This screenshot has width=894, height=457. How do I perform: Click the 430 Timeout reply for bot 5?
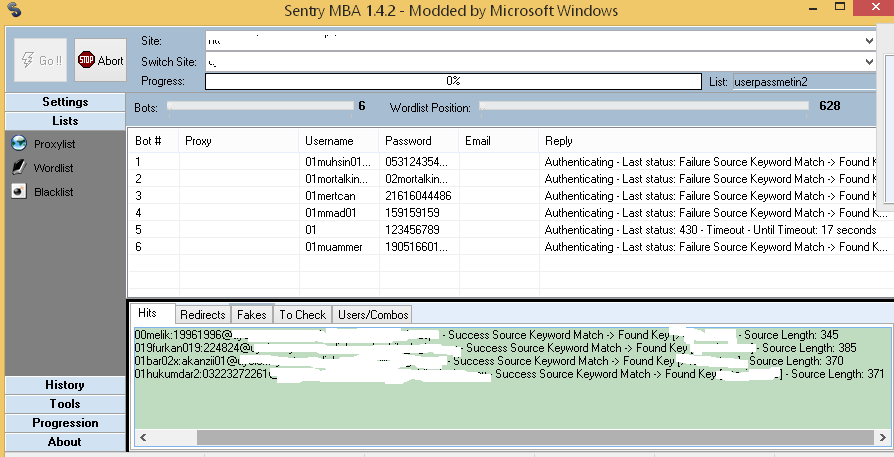710,230
